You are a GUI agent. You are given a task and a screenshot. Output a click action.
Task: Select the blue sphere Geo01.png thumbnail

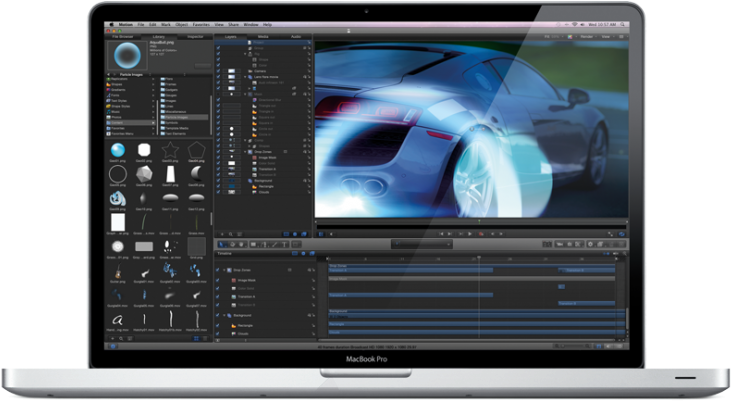117,150
